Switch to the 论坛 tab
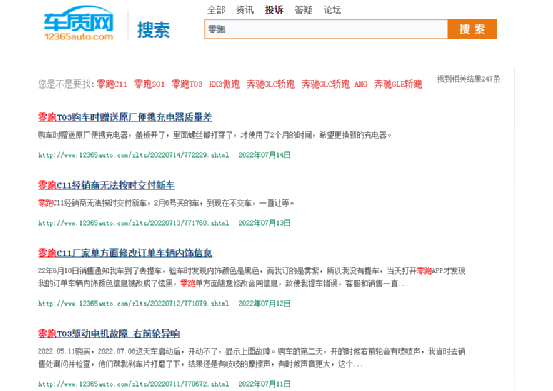 [332, 10]
